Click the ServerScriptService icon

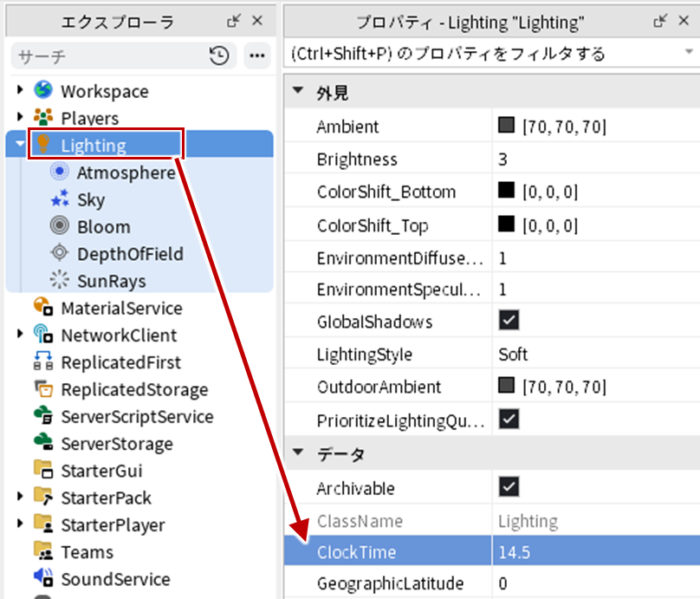tap(43, 415)
